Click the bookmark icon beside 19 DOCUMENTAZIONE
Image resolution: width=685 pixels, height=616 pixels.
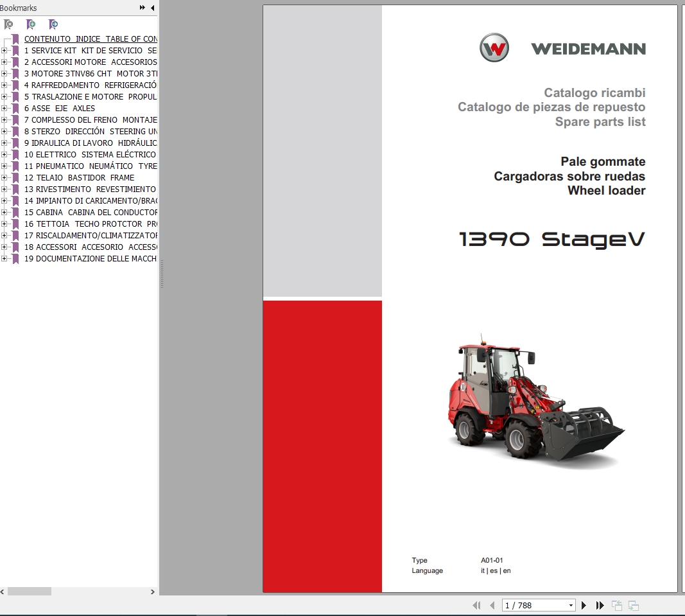point(15,259)
